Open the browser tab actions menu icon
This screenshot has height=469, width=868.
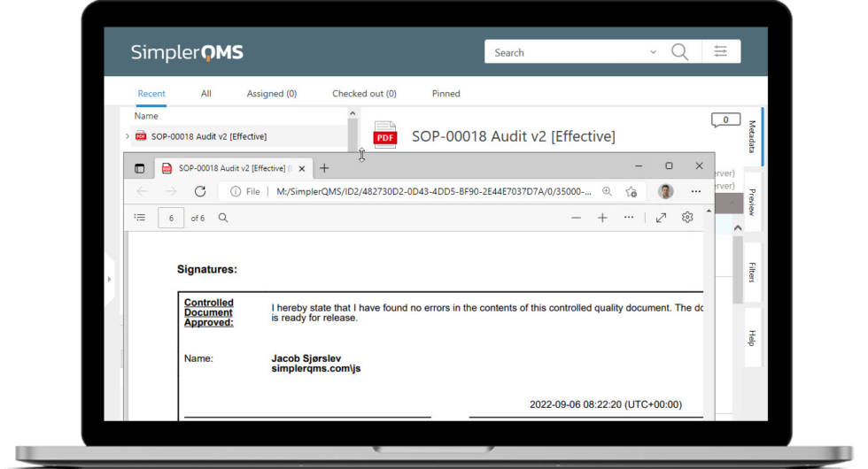140,168
